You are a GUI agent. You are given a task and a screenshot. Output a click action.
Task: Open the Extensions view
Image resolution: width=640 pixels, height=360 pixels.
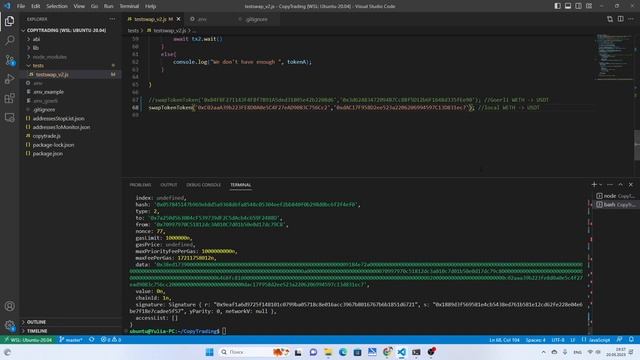pos(9,98)
